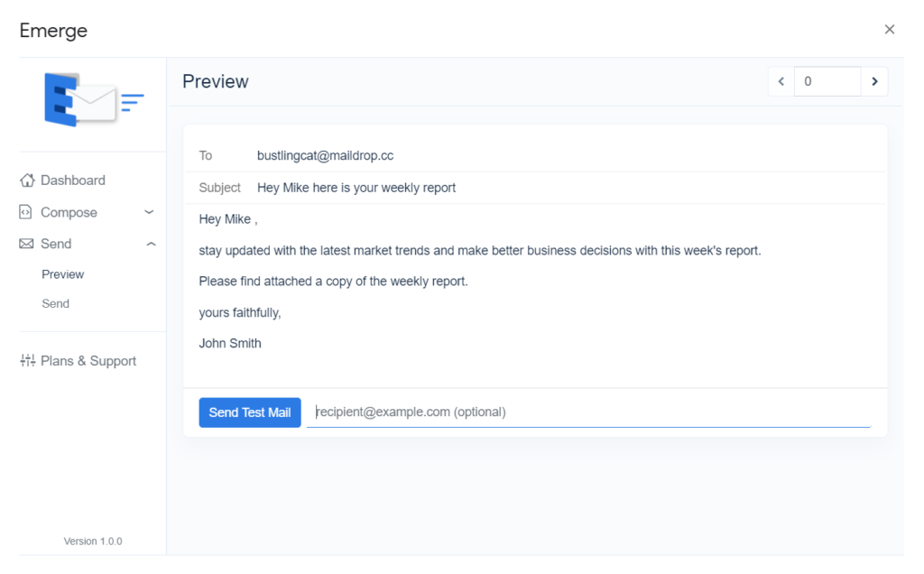
Task: Open the Plans & Support page
Action: 88,361
